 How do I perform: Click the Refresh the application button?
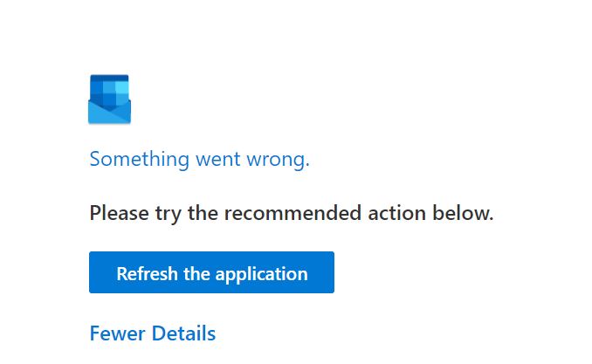tap(211, 272)
